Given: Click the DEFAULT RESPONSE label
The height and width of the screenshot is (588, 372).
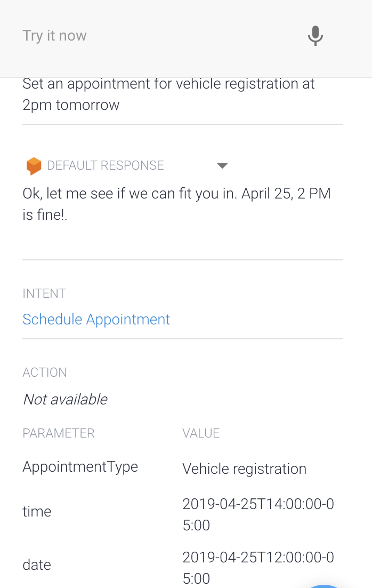Looking at the screenshot, I should tap(105, 165).
